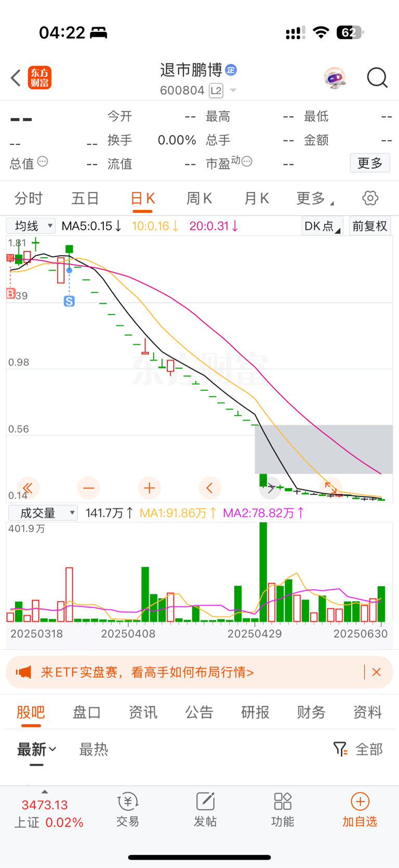
Task: Open the 成交量 indicator dropdown
Action: 43,513
